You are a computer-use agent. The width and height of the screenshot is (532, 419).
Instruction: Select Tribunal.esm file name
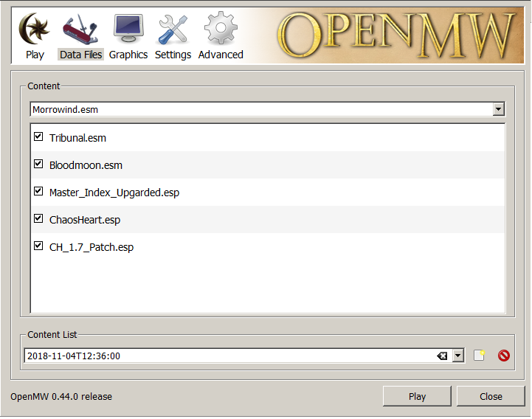77,138
